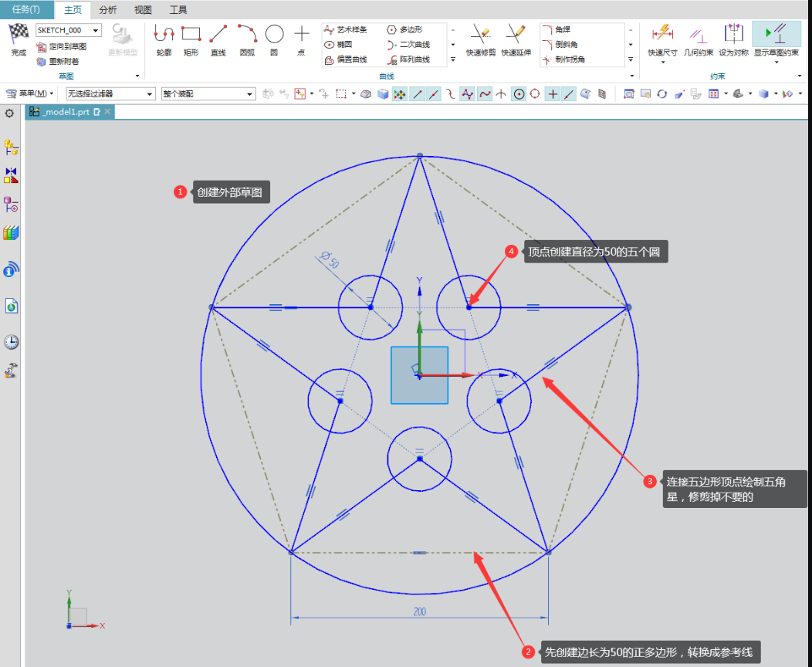Open the 快速尺寸 rapid dimension tool
The width and height of the screenshot is (812, 667).
(x=662, y=40)
